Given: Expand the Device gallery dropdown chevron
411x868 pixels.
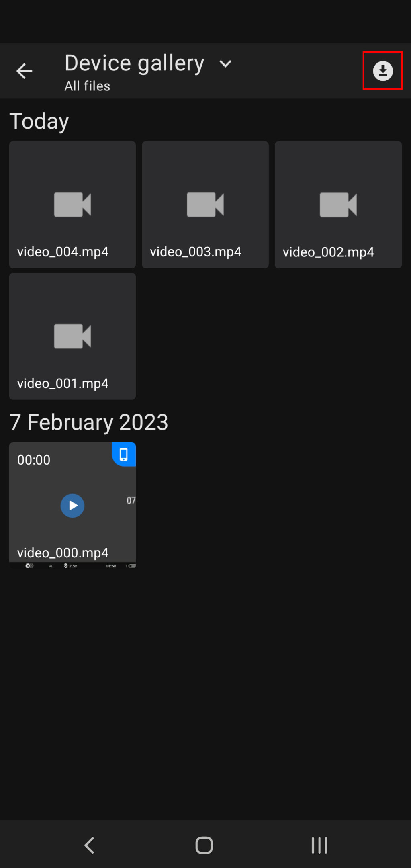Looking at the screenshot, I should [225, 63].
